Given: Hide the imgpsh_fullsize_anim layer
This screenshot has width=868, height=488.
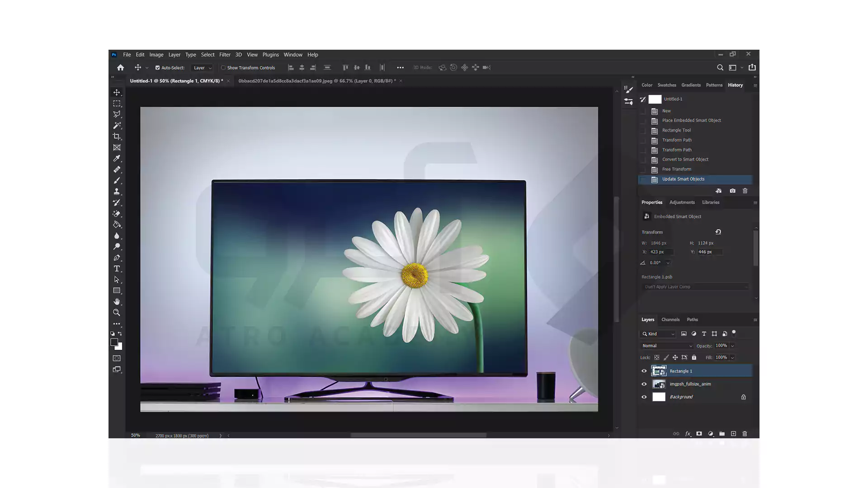Looking at the screenshot, I should [x=644, y=384].
